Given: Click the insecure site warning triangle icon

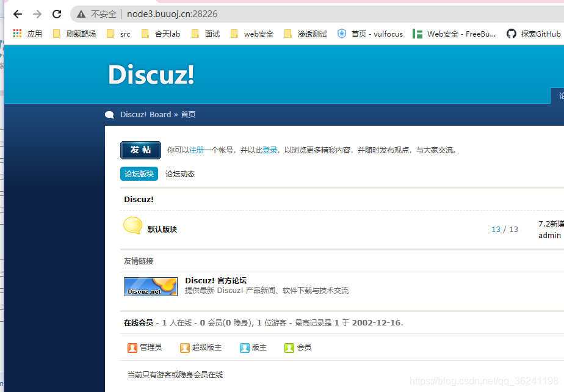Looking at the screenshot, I should tap(81, 14).
